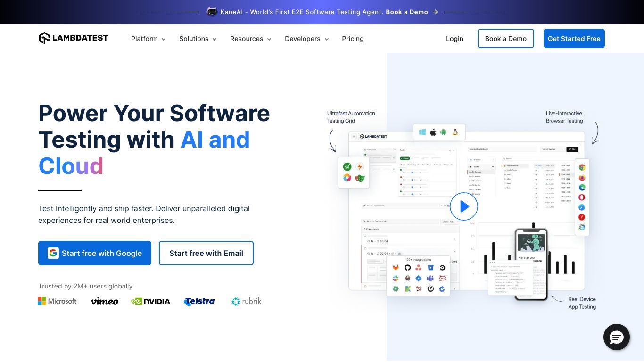Expand the Developers menu
The height and width of the screenshot is (362, 644).
coord(307,39)
